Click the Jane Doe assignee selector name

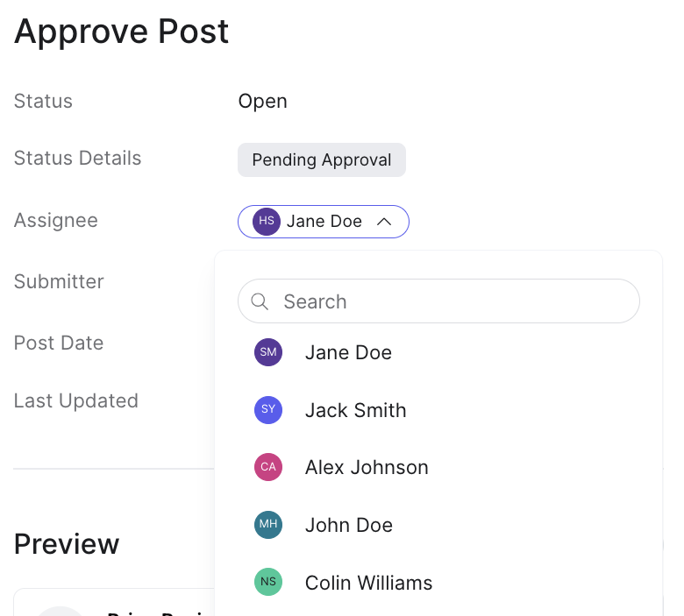point(324,222)
